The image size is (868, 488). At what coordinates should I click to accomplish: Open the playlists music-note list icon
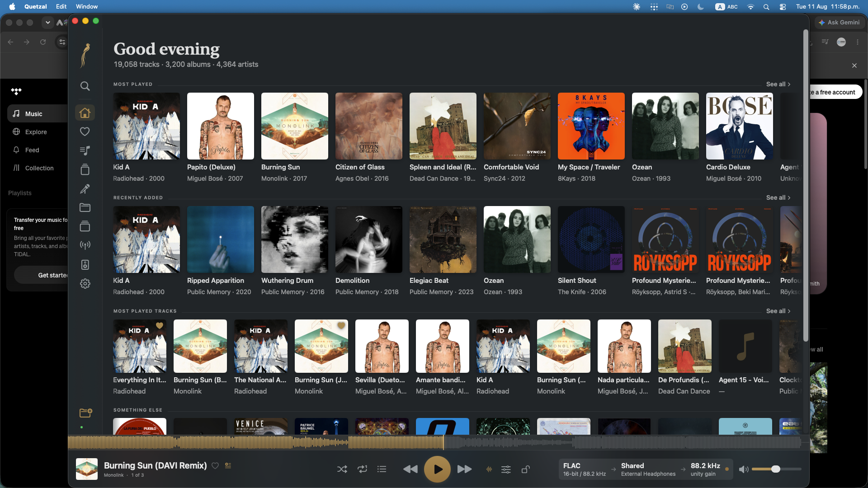point(85,150)
